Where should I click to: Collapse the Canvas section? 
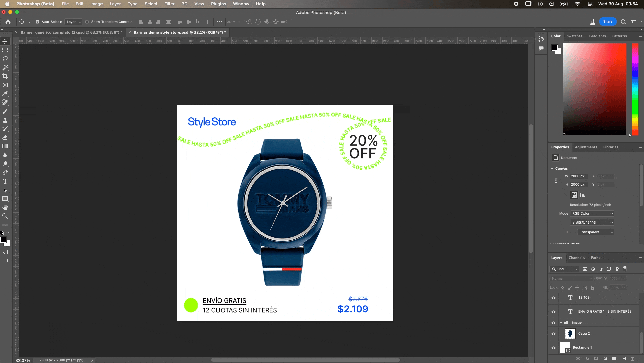pyautogui.click(x=552, y=168)
